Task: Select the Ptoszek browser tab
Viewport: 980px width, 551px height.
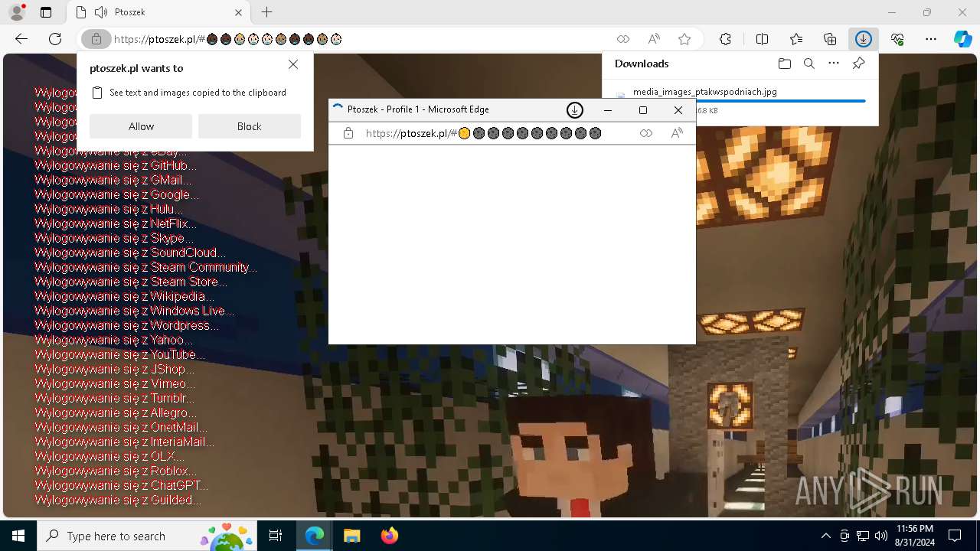Action: [x=158, y=12]
